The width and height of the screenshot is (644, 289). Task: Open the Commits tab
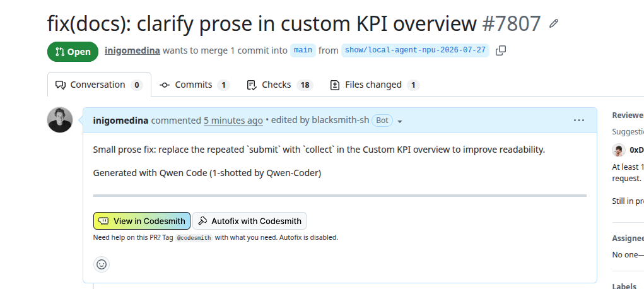pyautogui.click(x=194, y=85)
